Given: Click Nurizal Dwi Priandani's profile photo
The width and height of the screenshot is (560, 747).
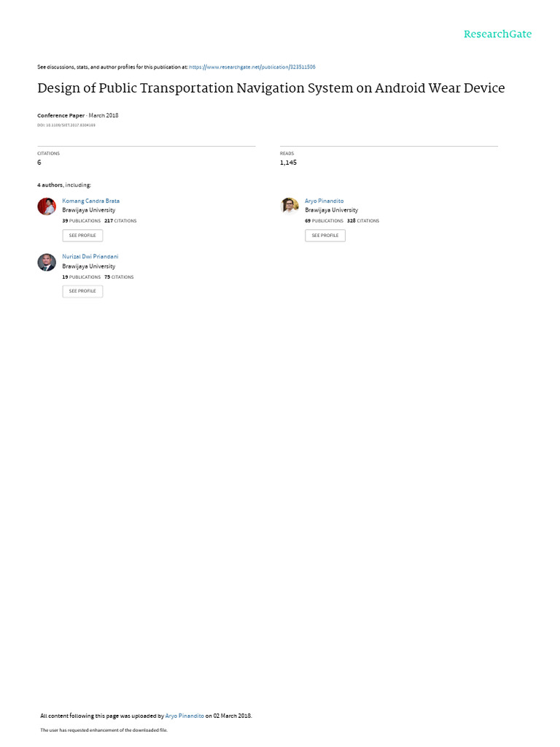Looking at the screenshot, I should (x=47, y=263).
